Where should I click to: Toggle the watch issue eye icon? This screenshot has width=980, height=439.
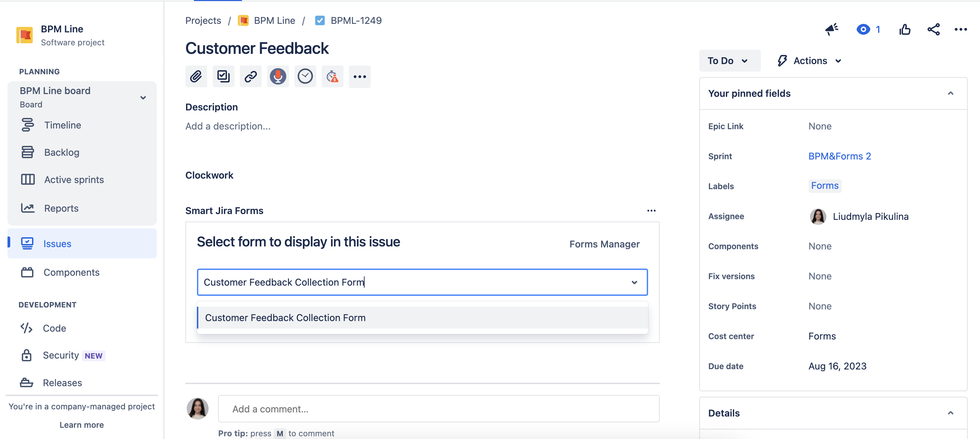(x=863, y=29)
